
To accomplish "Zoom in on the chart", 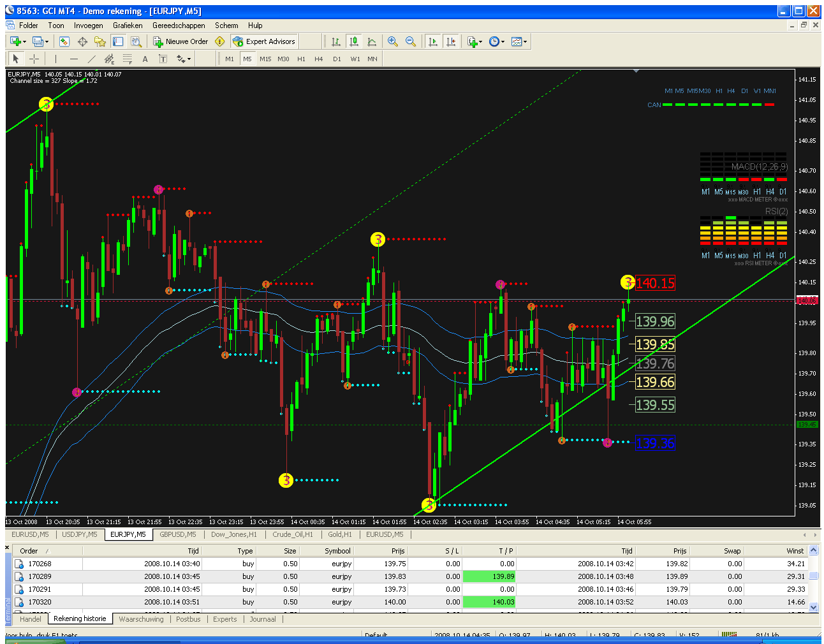I will (x=393, y=41).
